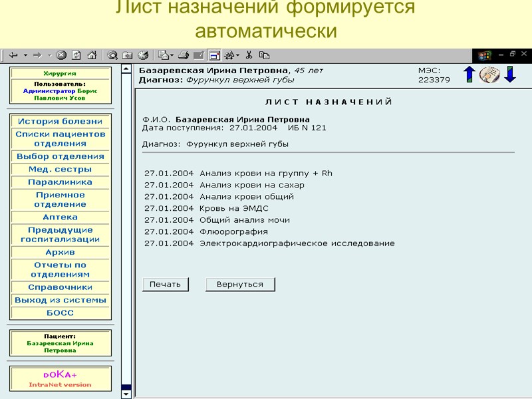
Task: Click the МЭС: 223379 value
Action: [434, 75]
